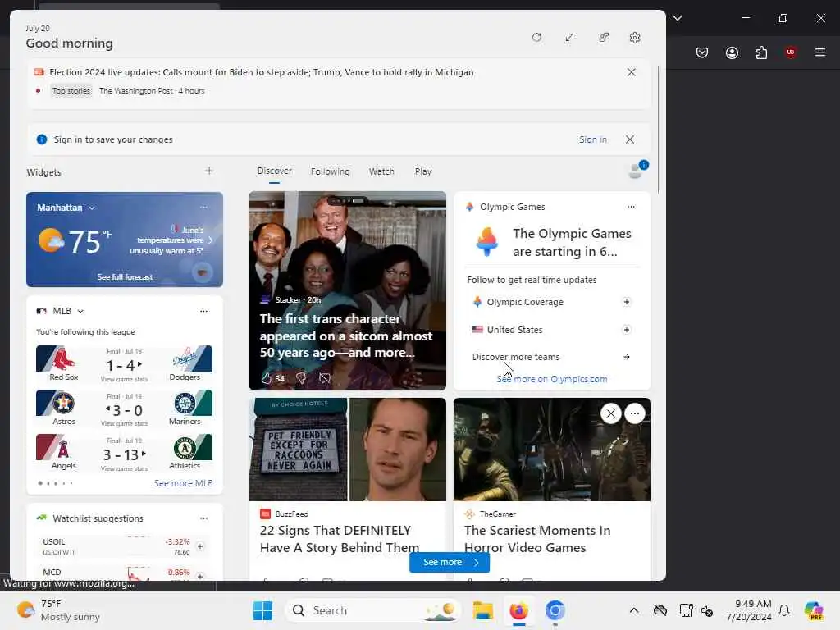Click the Sign in link
Viewport: 840px width, 630px height.
592,139
